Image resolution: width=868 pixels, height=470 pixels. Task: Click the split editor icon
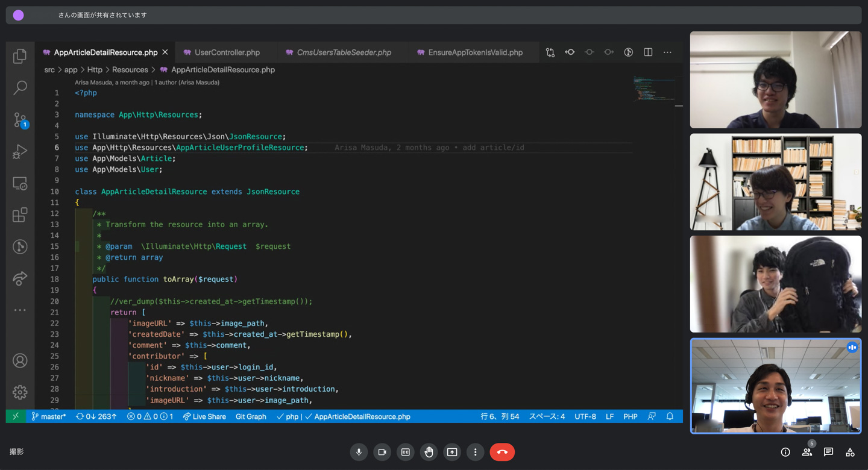tap(648, 52)
